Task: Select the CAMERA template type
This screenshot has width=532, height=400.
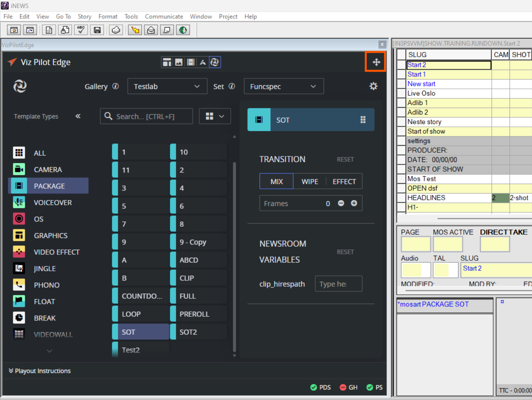Action: 48,170
